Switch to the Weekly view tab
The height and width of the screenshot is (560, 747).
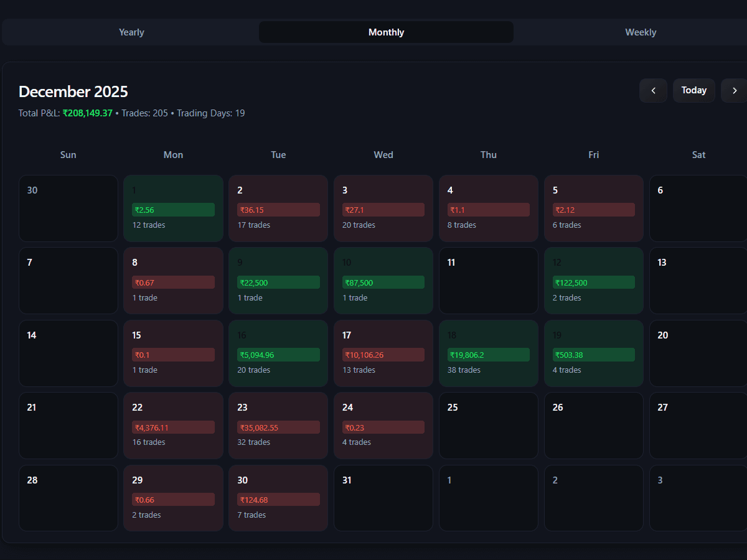(641, 32)
